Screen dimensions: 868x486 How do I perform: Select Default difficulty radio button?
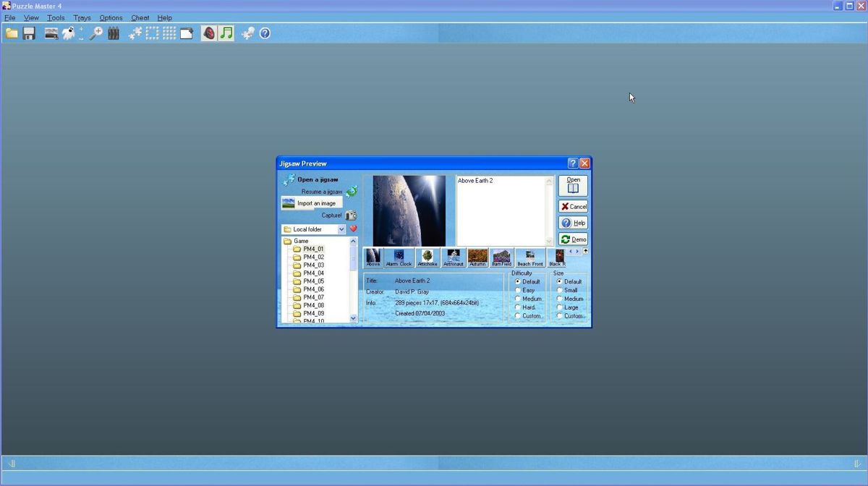point(518,281)
